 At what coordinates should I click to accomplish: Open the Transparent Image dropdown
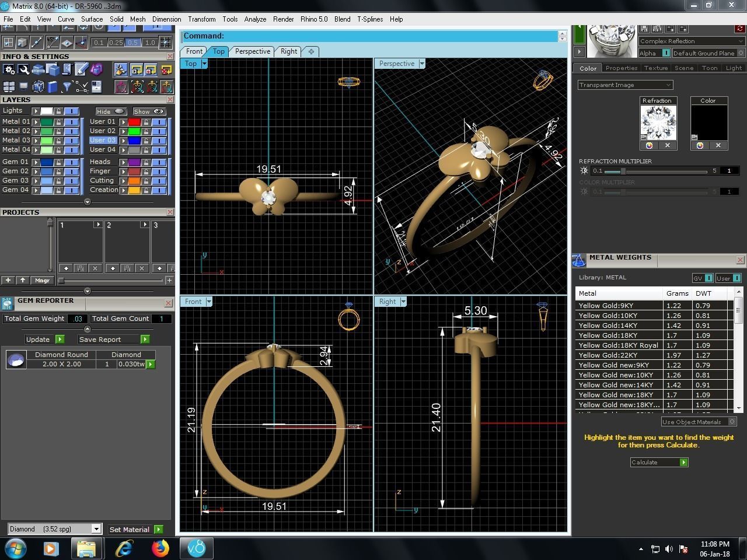[626, 85]
